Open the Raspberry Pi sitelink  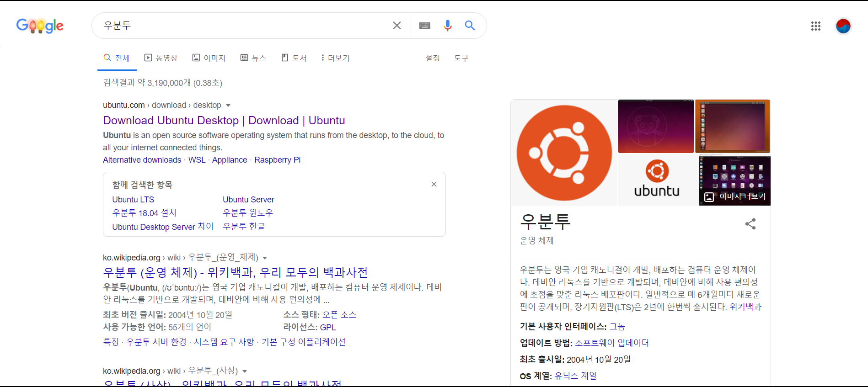[x=277, y=160]
